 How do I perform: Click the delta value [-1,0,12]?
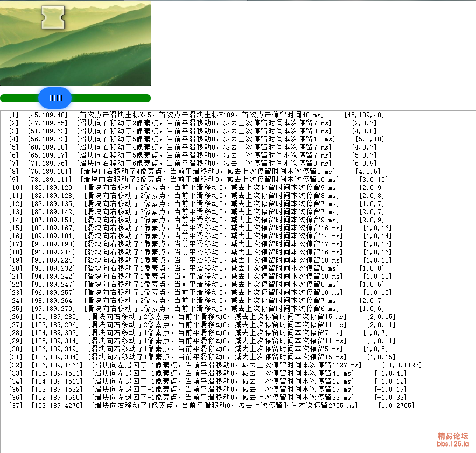[391, 381]
